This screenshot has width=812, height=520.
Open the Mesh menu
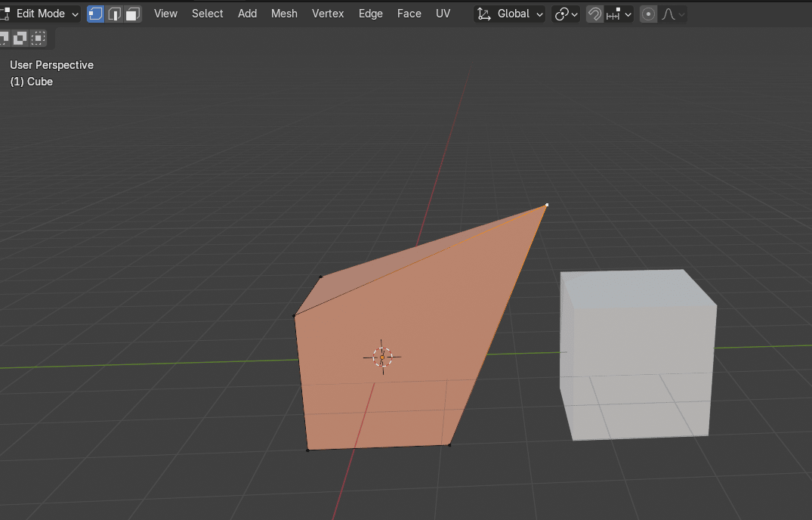[x=284, y=14]
